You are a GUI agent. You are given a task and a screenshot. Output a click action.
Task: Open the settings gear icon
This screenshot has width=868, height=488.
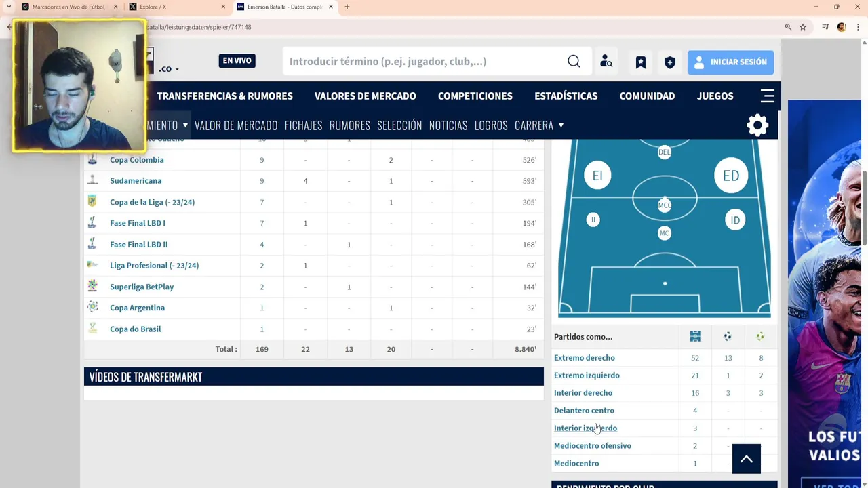coord(757,125)
